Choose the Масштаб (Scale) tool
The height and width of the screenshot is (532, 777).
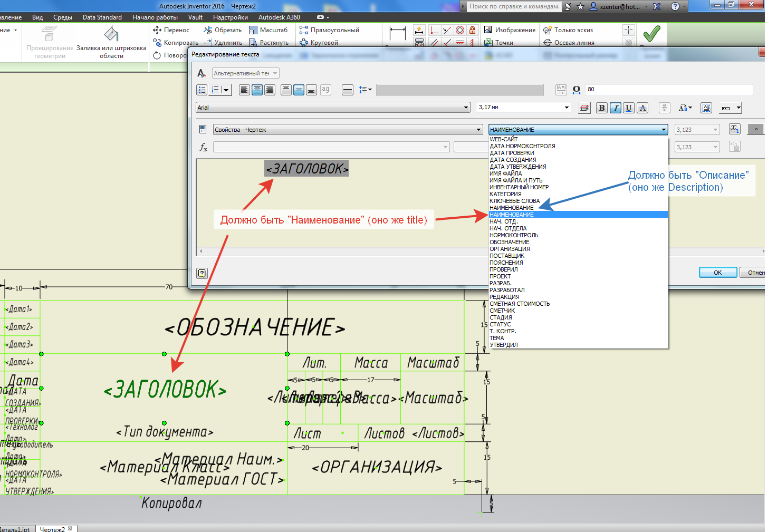[268, 30]
